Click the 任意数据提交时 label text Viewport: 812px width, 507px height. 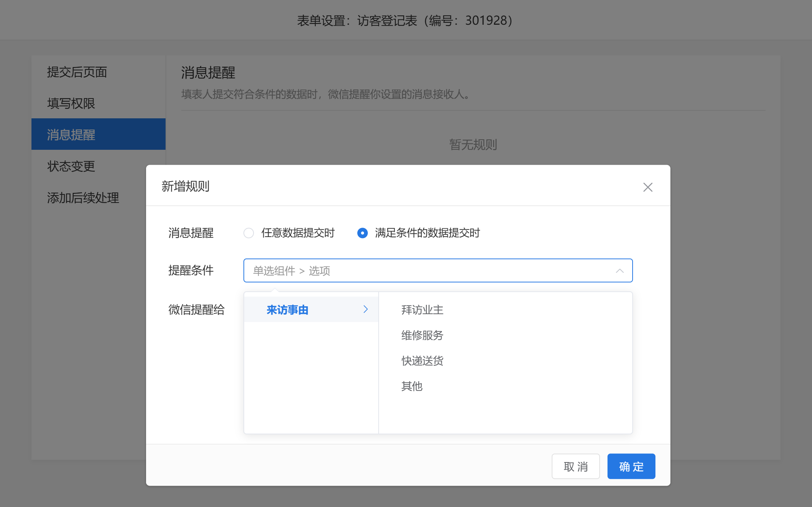pos(298,233)
